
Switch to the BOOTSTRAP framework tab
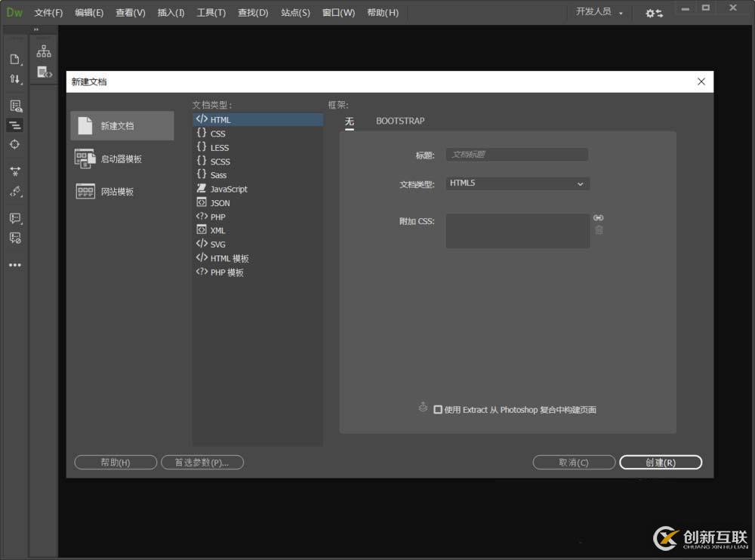coord(400,121)
